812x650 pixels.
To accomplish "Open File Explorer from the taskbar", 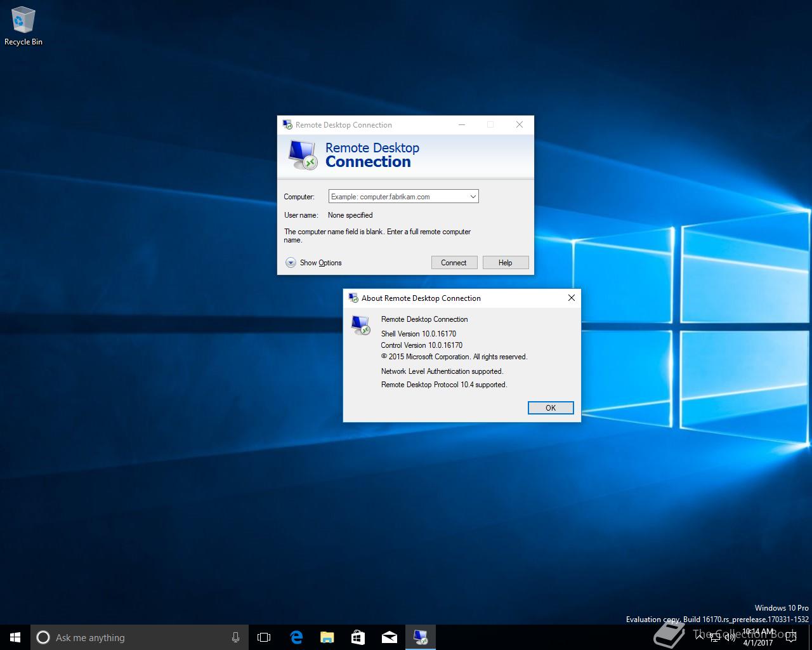I will 327,637.
